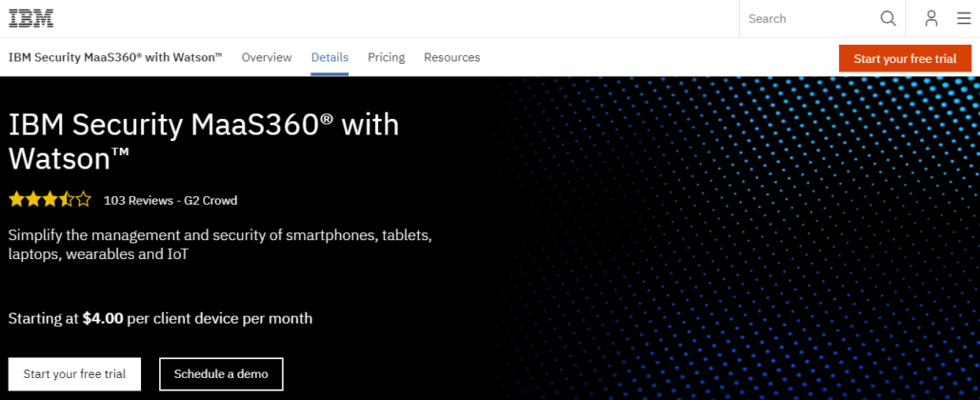Click the second filled rating star
The width and height of the screenshot is (980, 400).
click(x=33, y=200)
